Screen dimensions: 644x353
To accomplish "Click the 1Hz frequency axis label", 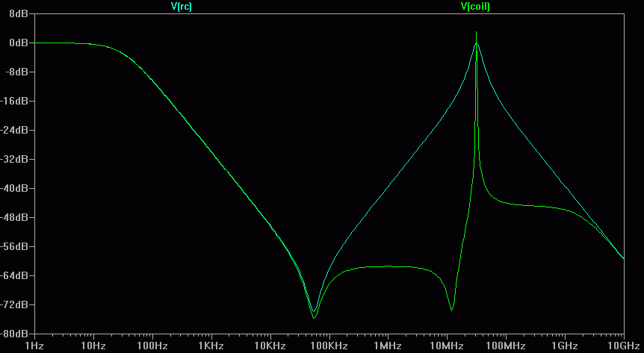I will 34,346.
